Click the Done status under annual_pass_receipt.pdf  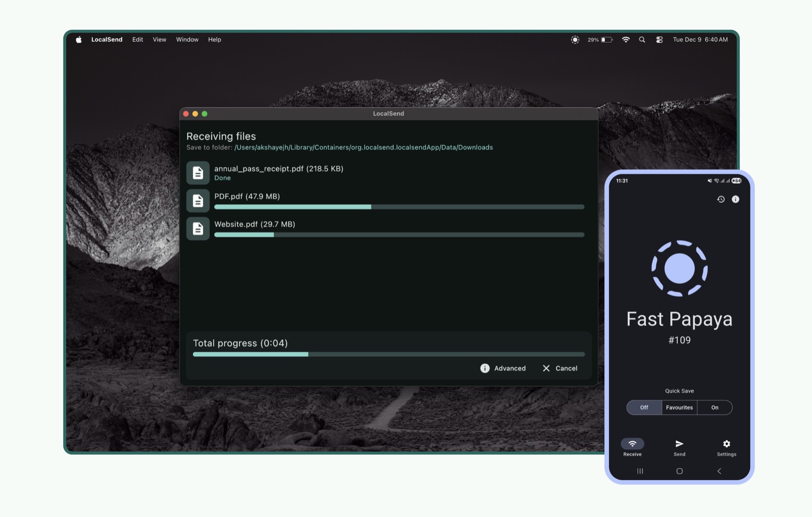(222, 178)
